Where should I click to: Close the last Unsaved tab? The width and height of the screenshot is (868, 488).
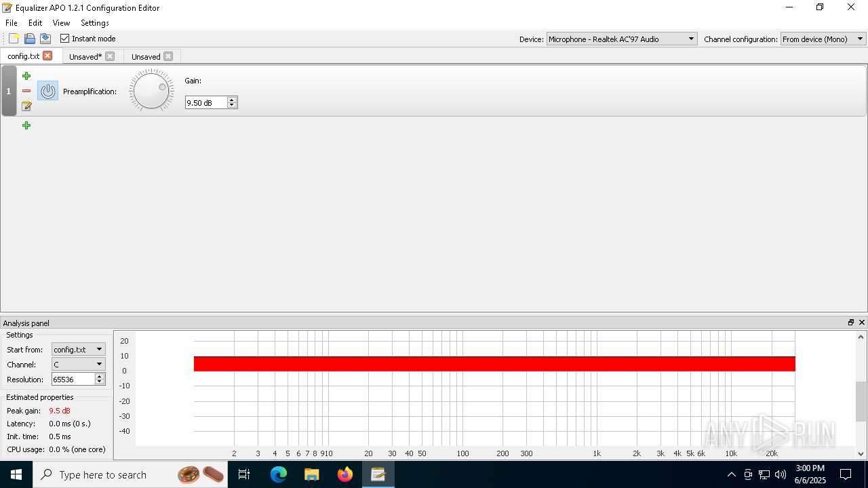tap(168, 56)
